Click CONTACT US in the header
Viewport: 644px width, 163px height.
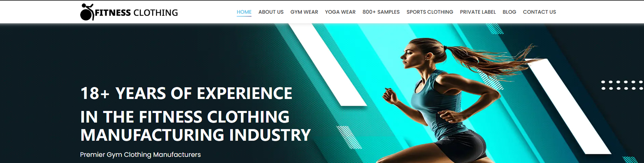(x=539, y=12)
